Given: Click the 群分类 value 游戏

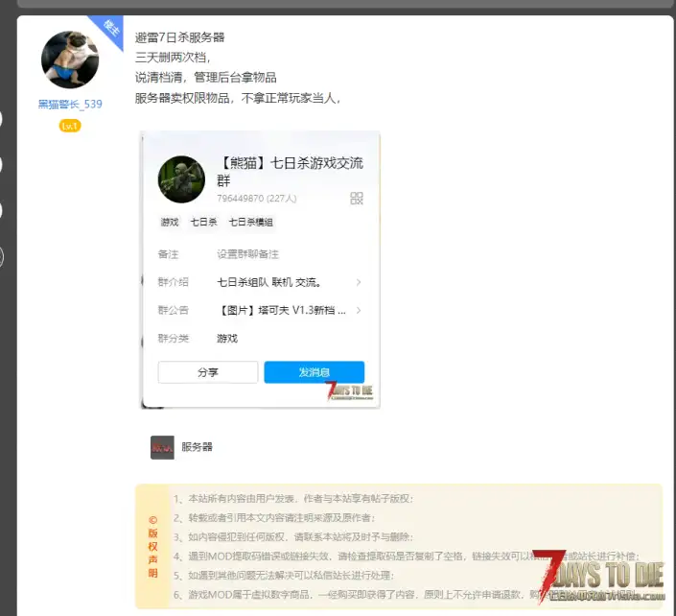Looking at the screenshot, I should (x=227, y=339).
